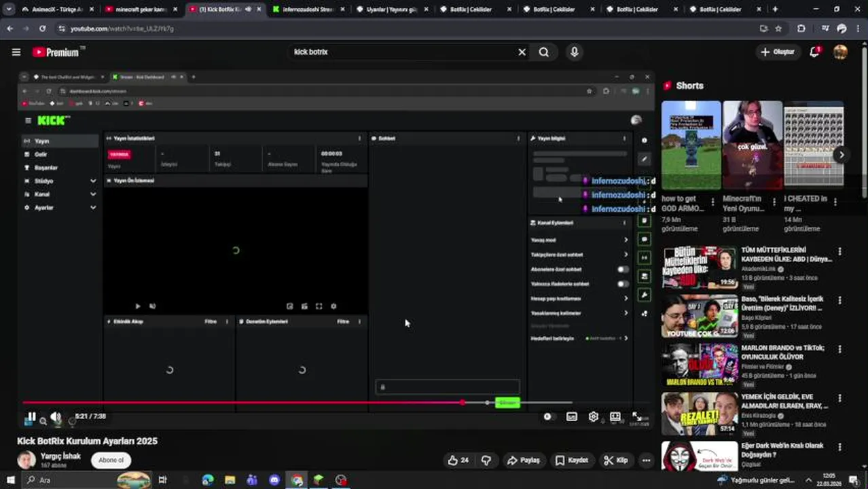Screen dimensions: 868x489
Task: Open the 'çok güzel' Minecraft short
Action: pyautogui.click(x=753, y=145)
